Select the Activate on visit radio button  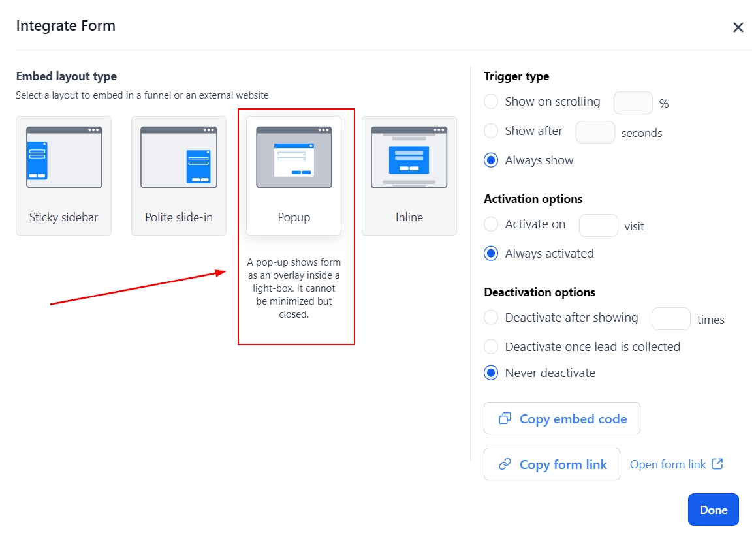(491, 224)
